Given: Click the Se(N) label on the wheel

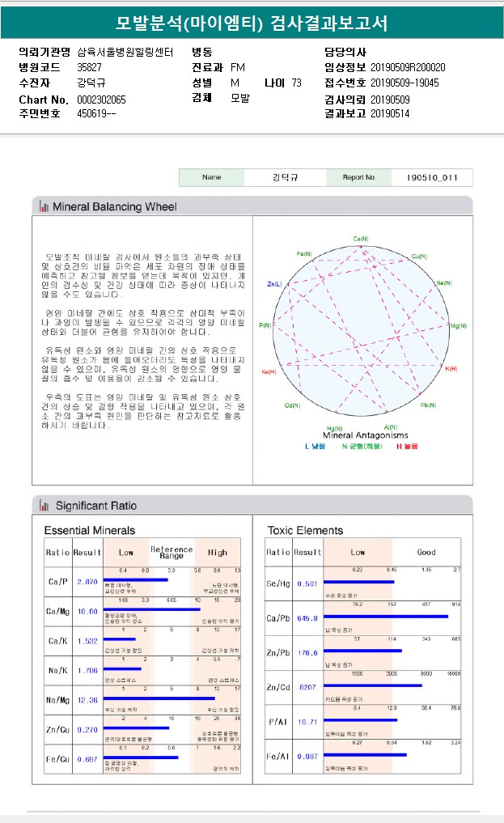Looking at the screenshot, I should pos(443,283).
